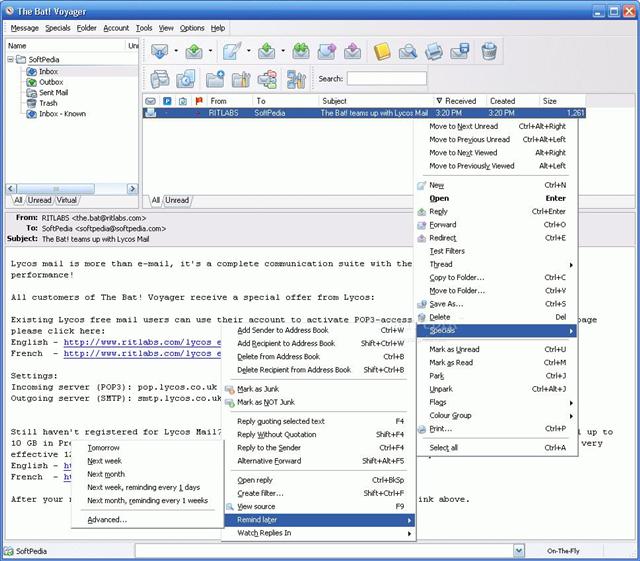Viewport: 640px width, 561px height.
Task: Select View source menu entry
Action: 256,507
